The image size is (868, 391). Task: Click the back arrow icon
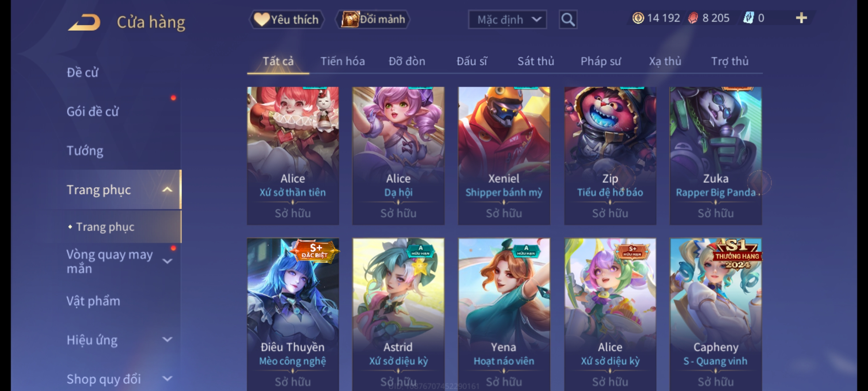tap(84, 22)
